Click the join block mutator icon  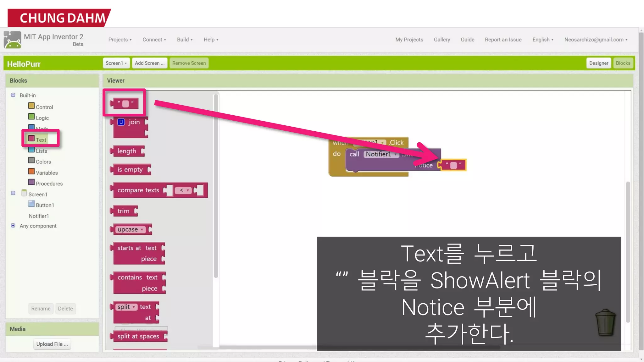(121, 122)
